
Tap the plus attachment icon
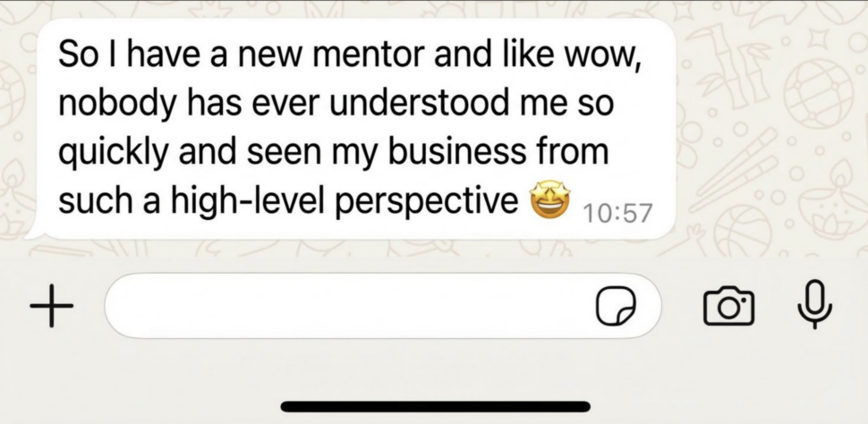click(x=51, y=306)
